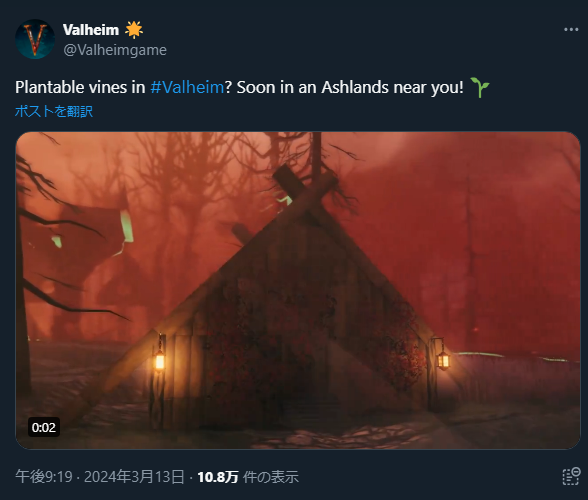This screenshot has width=588, height=500.
Task: Open the #Valheim hashtag link
Action: point(187,87)
